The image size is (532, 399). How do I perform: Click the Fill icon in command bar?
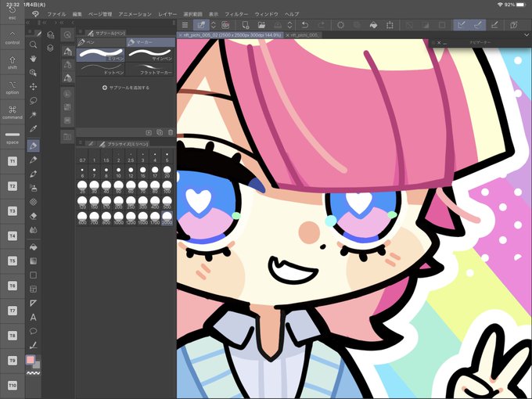point(373,25)
